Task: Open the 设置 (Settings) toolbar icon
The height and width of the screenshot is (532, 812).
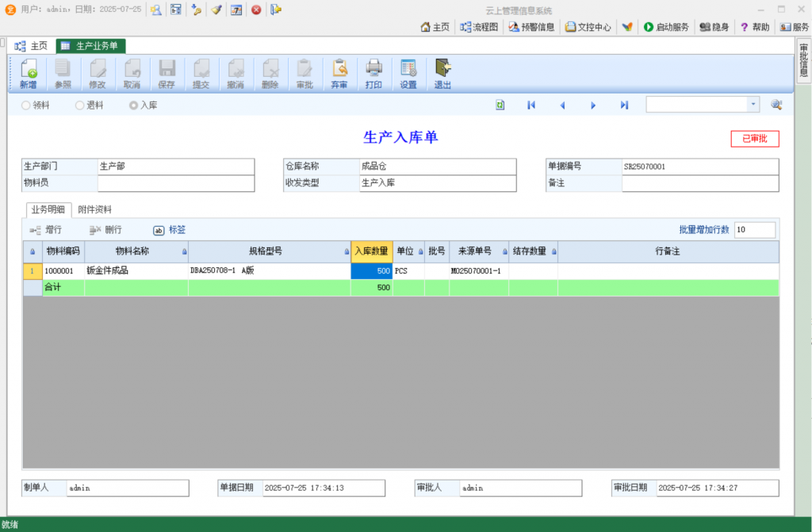Action: 408,74
